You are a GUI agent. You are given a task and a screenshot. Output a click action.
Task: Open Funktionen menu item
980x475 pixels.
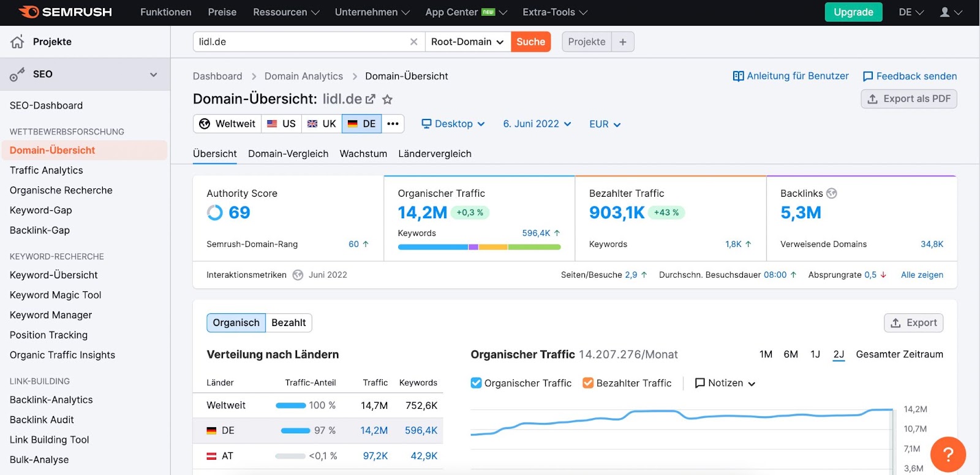[166, 12]
